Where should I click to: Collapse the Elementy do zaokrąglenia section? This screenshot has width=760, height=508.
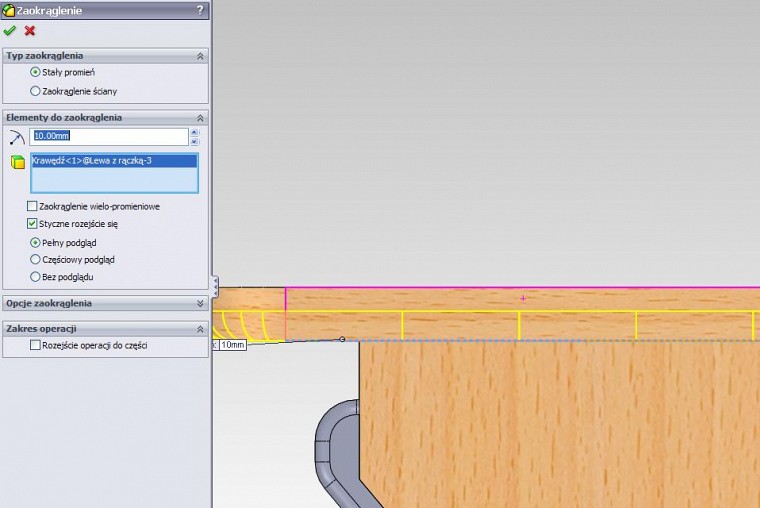pyautogui.click(x=200, y=118)
